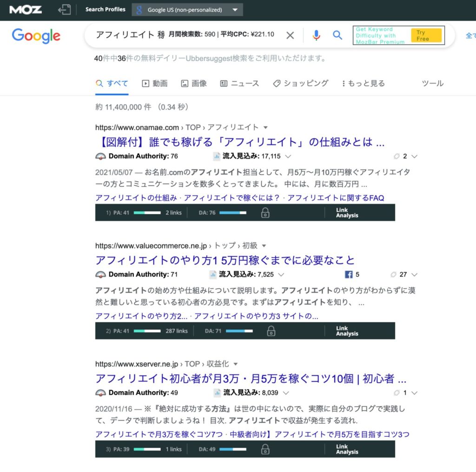Click the 流入見込み 17,115 chart icon
This screenshot has width=476, height=472.
[x=217, y=156]
